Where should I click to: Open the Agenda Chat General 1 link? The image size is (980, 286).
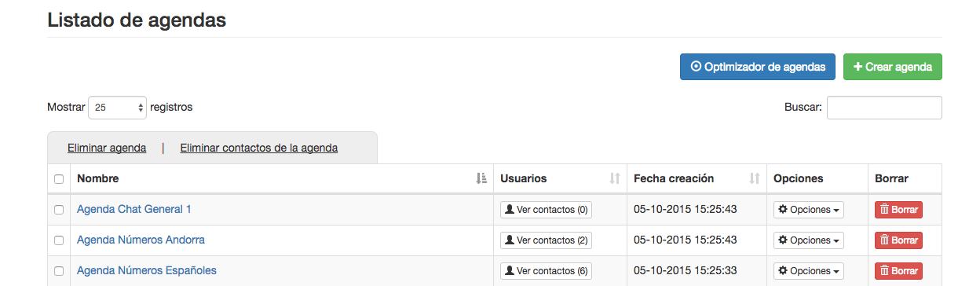pos(134,209)
